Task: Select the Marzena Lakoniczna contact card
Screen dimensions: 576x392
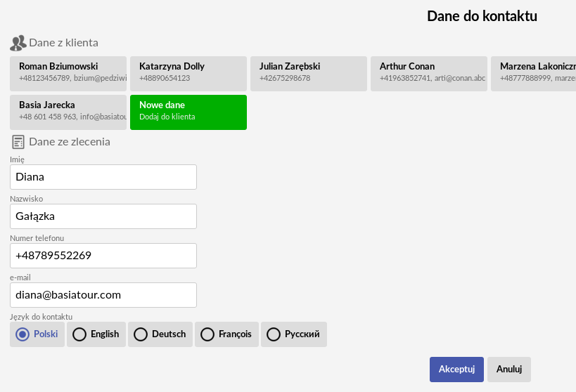Action: tap(533, 74)
